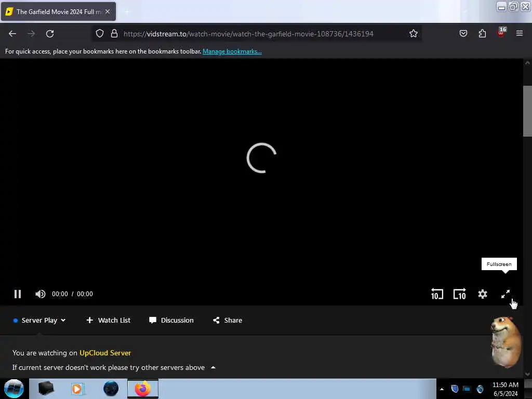This screenshot has width=532, height=399.
Task: Open Pocket save button
Action: pos(463,34)
